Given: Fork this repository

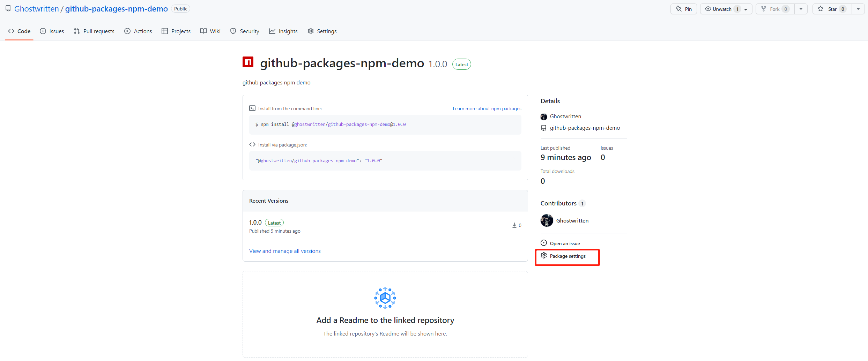Looking at the screenshot, I should (x=775, y=9).
